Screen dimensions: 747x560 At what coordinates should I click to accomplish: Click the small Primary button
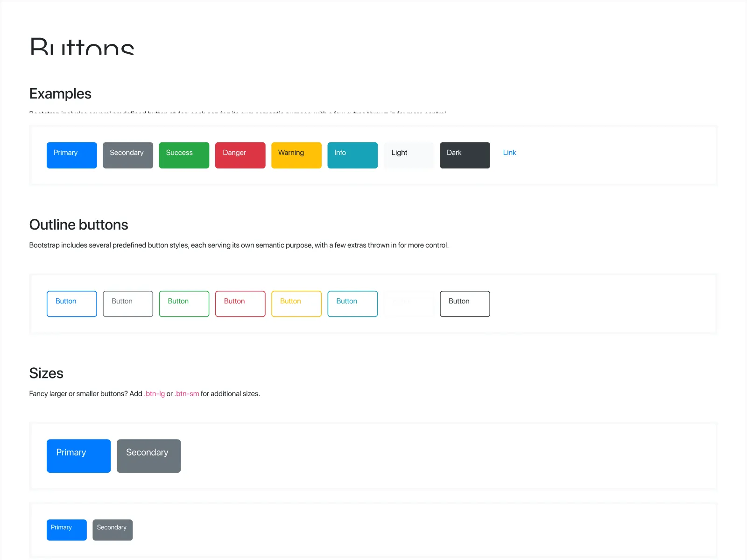(x=66, y=530)
